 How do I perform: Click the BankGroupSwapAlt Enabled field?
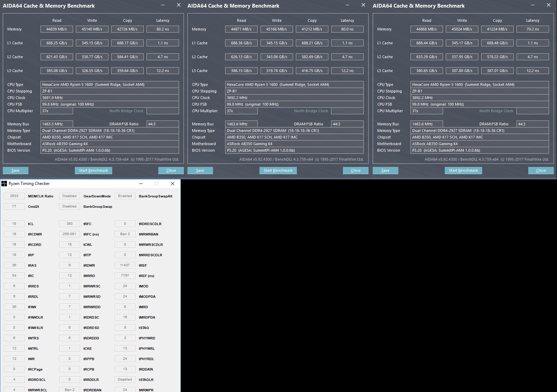click(x=125, y=196)
